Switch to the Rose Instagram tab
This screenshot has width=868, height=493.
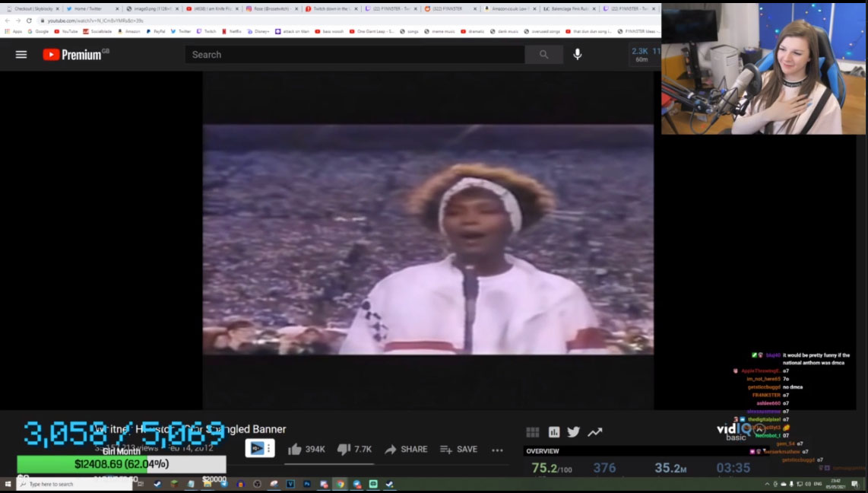(x=271, y=9)
